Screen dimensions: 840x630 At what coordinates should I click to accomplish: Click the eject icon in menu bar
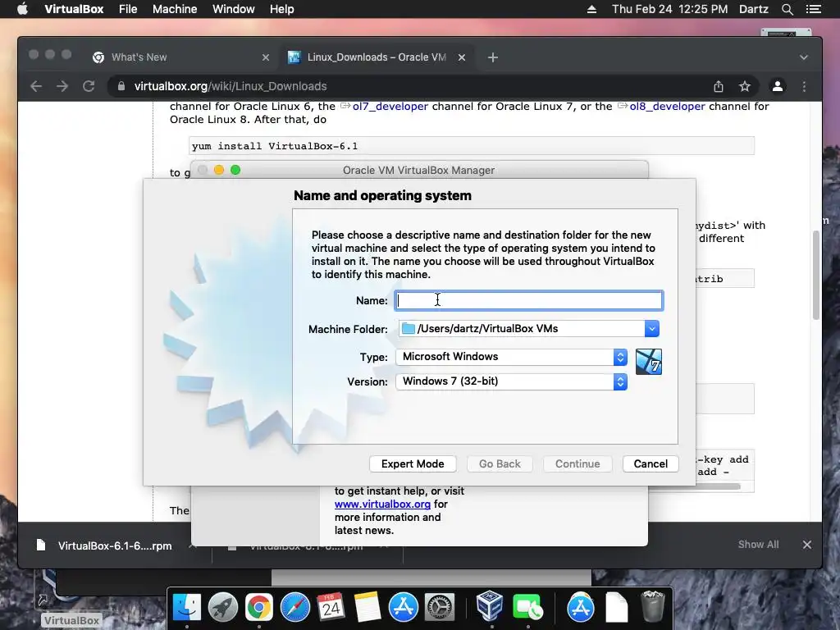point(591,9)
